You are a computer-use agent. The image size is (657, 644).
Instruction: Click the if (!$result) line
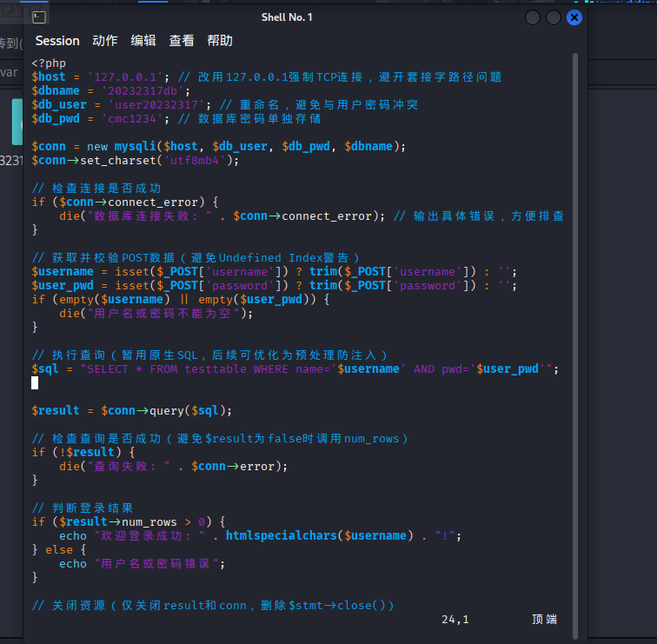[x=83, y=453]
